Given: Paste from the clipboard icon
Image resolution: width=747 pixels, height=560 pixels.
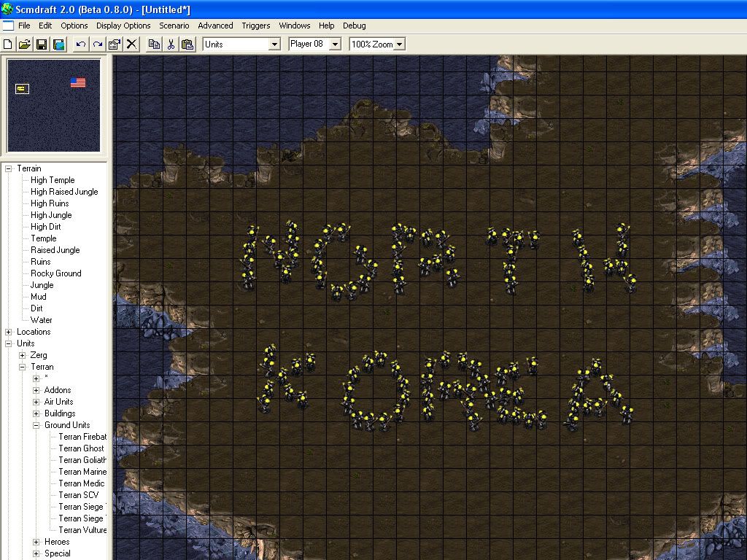Looking at the screenshot, I should [x=187, y=44].
